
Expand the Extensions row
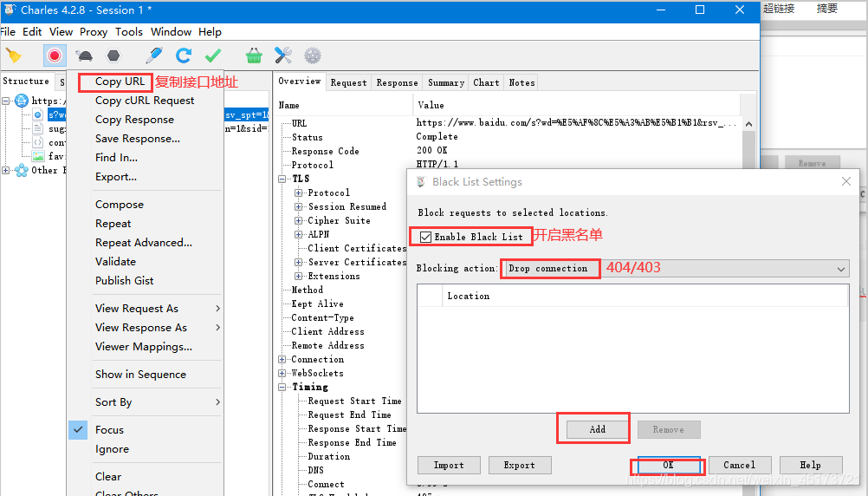[x=298, y=276]
